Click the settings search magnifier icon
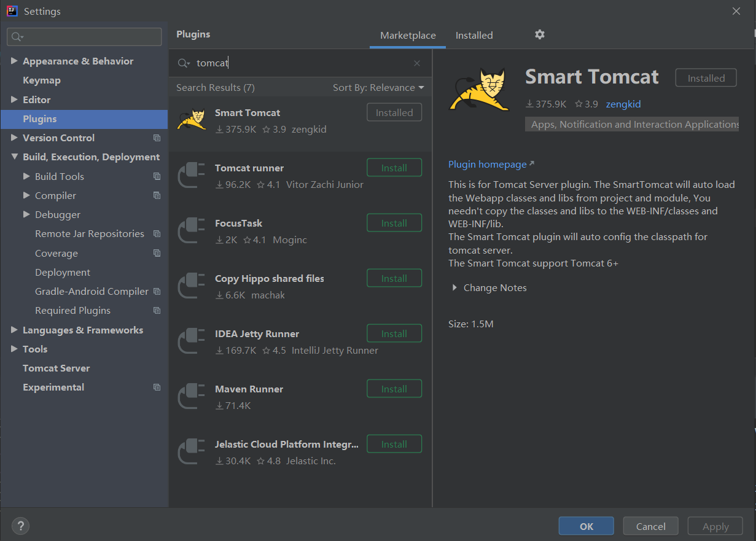 pyautogui.click(x=17, y=37)
